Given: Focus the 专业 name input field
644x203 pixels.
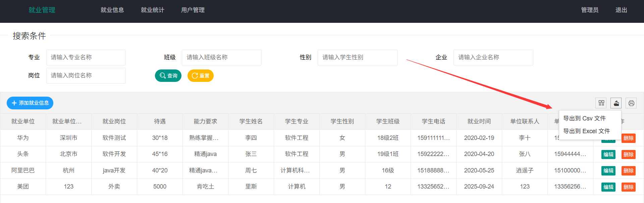Looking at the screenshot, I should point(86,57).
